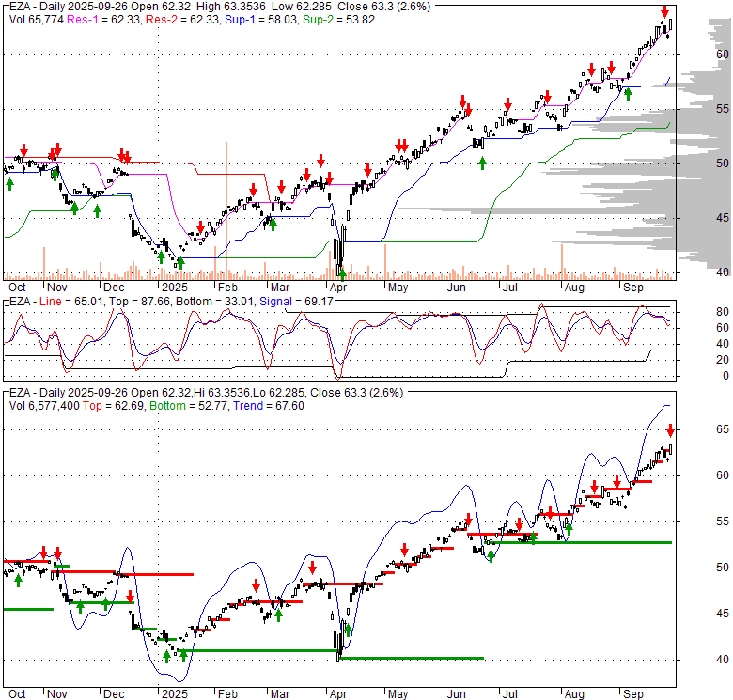Select the 'Feb' axis label in top chart

(x=227, y=288)
